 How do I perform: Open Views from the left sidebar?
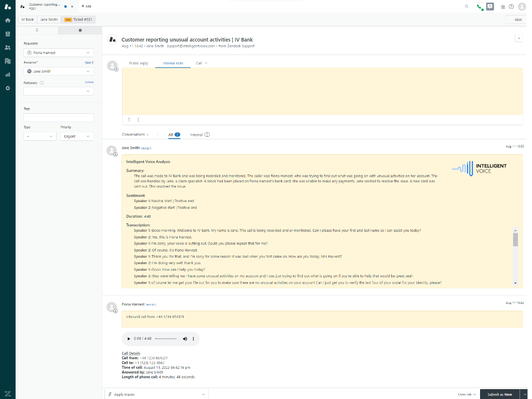[7, 34]
